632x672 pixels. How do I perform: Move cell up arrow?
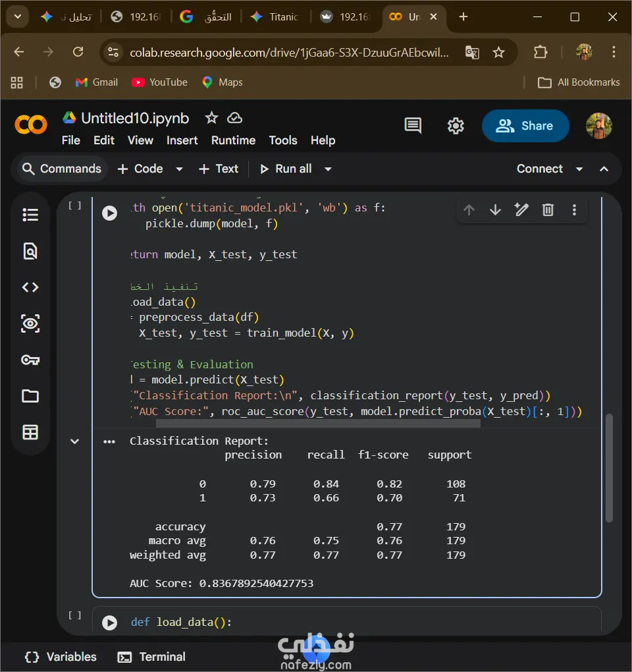coord(469,210)
